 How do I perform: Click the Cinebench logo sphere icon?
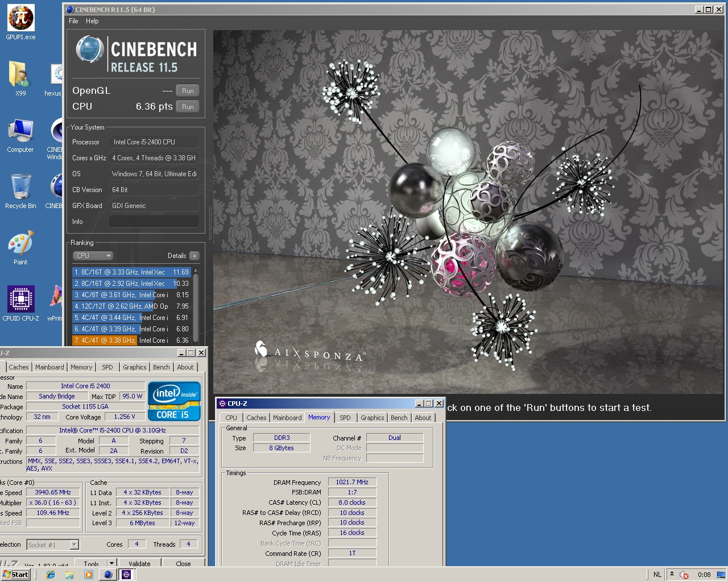(x=89, y=49)
